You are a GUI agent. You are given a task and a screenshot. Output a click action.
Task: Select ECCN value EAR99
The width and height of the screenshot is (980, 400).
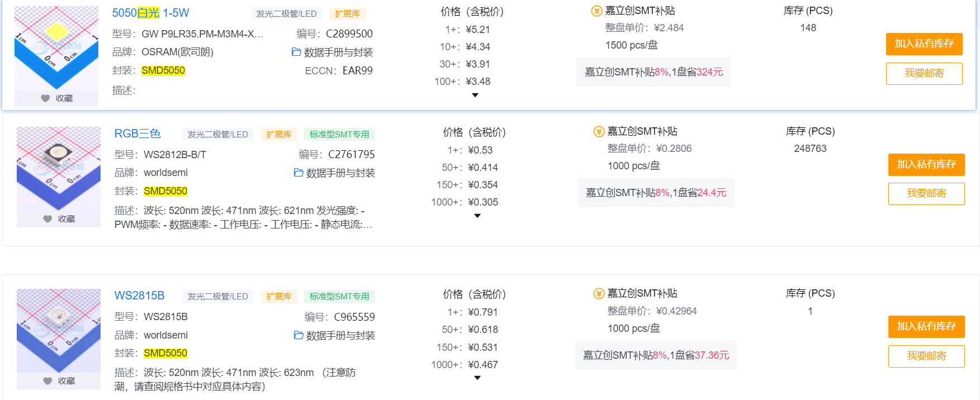click(358, 71)
